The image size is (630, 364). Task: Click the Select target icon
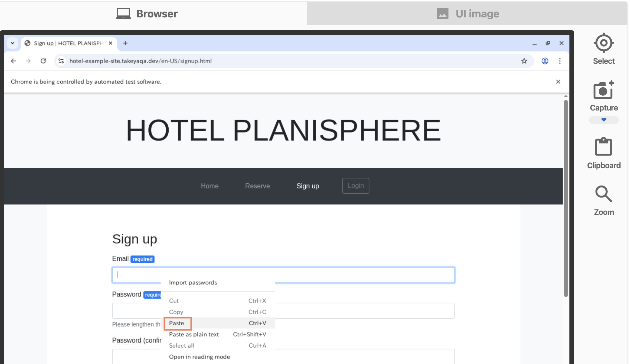604,43
